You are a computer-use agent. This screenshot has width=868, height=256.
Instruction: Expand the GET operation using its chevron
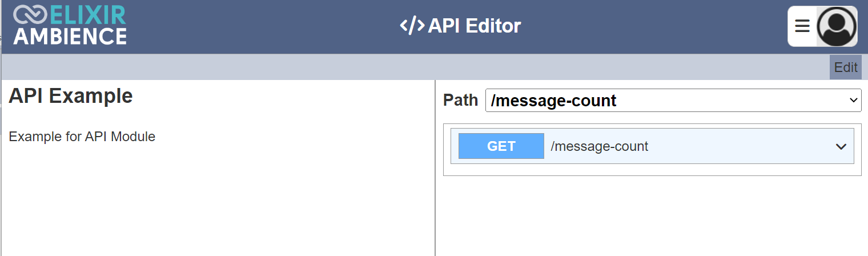[x=841, y=146]
